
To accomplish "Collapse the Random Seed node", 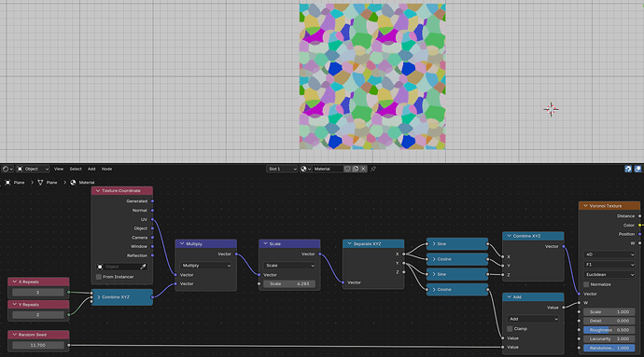I will [14, 335].
